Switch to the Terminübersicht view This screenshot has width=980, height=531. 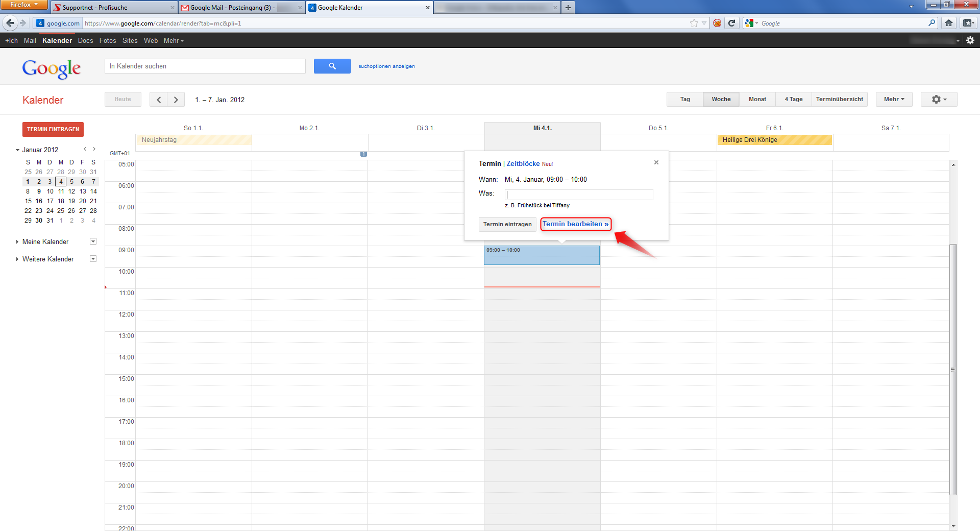click(839, 99)
